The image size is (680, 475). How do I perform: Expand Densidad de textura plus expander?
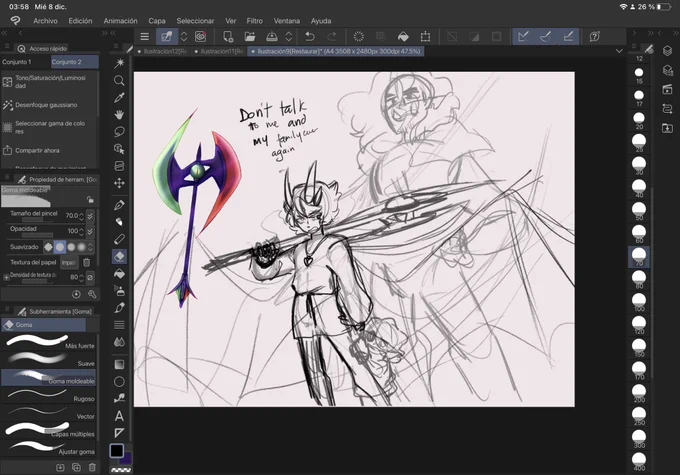[6, 277]
